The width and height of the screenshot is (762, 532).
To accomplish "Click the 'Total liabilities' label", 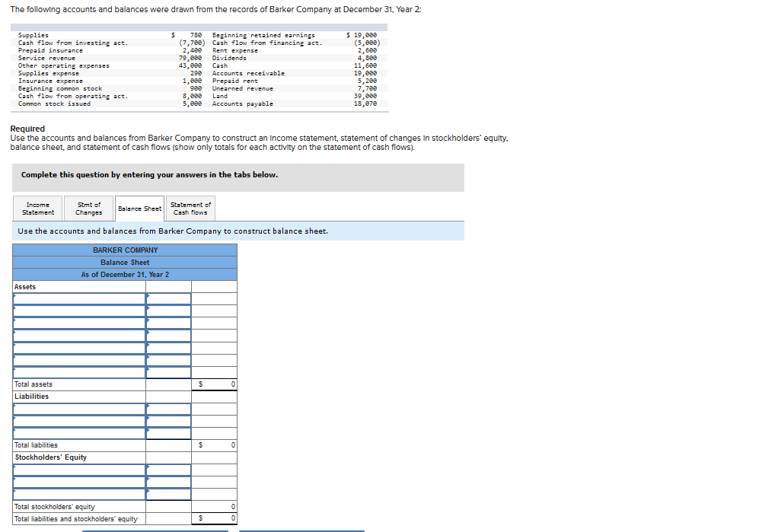I will click(x=36, y=445).
